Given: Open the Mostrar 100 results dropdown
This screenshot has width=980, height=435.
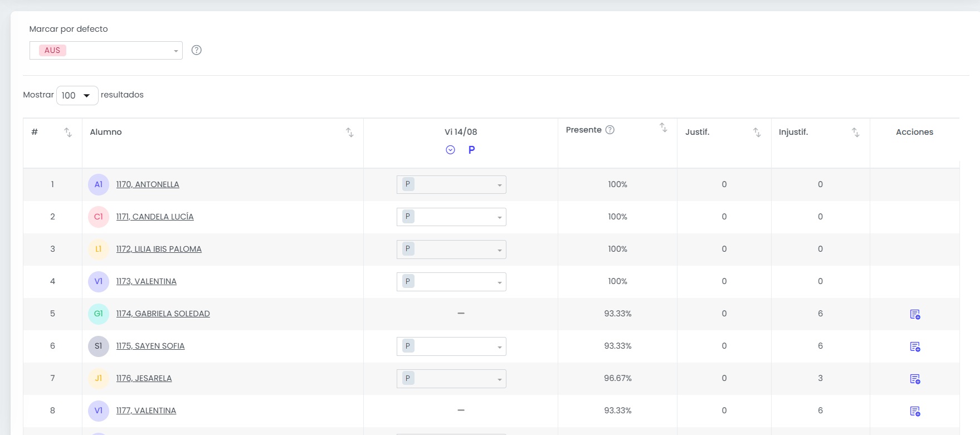Looking at the screenshot, I should tap(77, 95).
